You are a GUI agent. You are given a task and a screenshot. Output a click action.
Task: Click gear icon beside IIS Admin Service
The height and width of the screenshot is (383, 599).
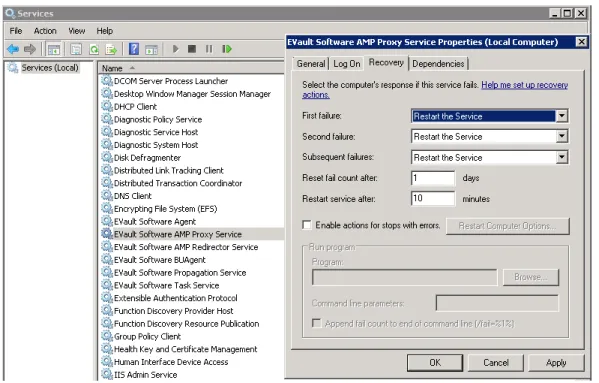[x=107, y=374]
